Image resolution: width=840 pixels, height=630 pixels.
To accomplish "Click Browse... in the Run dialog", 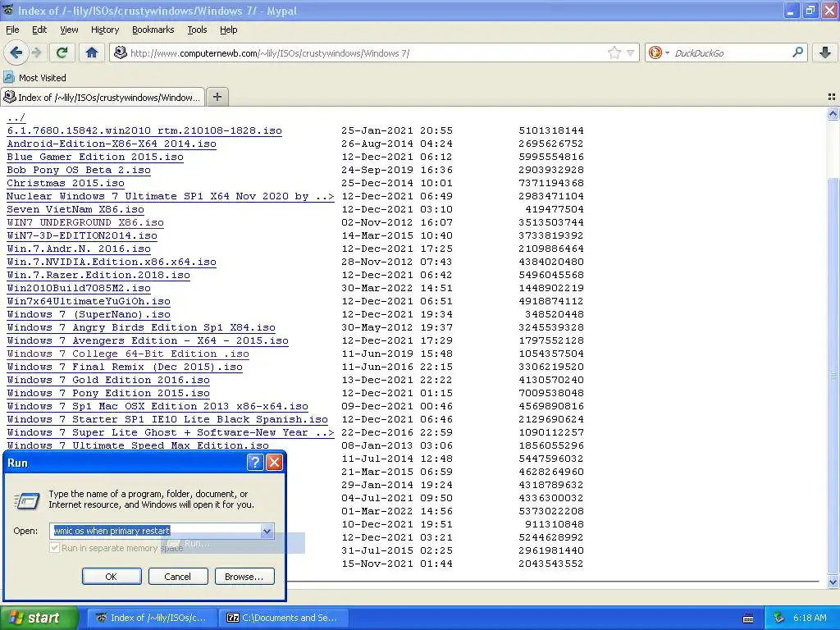I will pos(244,577).
